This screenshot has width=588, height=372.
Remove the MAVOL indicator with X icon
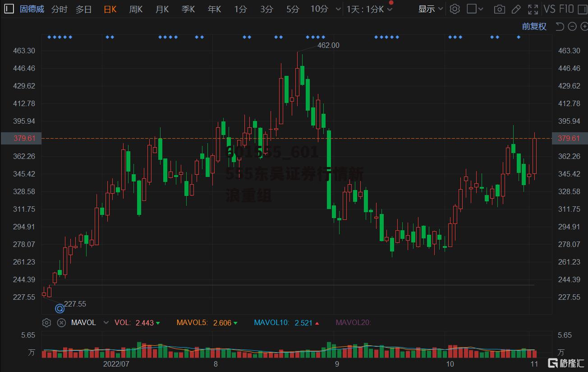pyautogui.click(x=61, y=322)
